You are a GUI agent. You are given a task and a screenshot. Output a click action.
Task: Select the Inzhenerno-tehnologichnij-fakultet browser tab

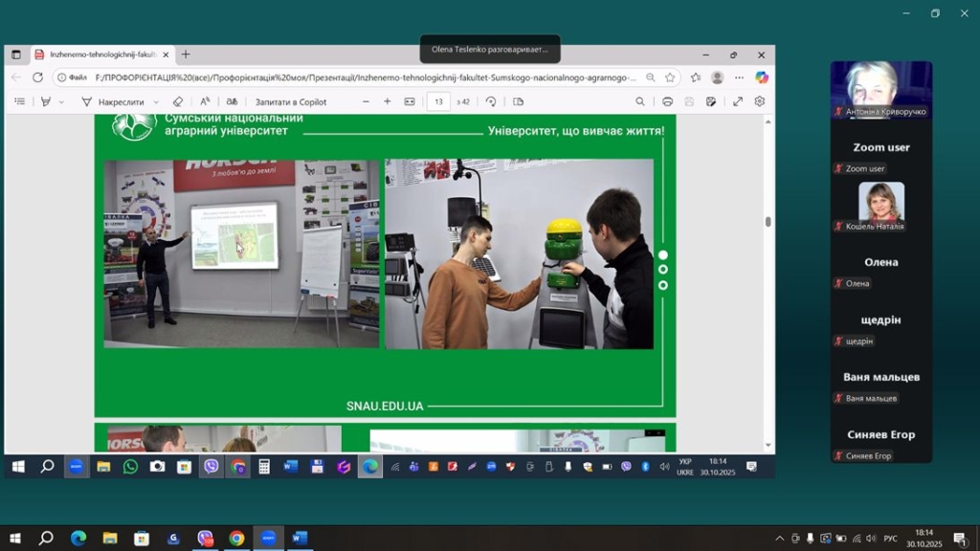(100, 55)
